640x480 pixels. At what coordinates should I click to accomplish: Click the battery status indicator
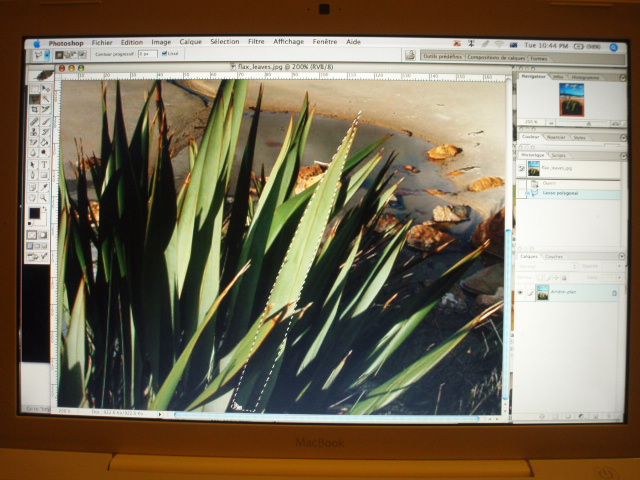point(585,47)
